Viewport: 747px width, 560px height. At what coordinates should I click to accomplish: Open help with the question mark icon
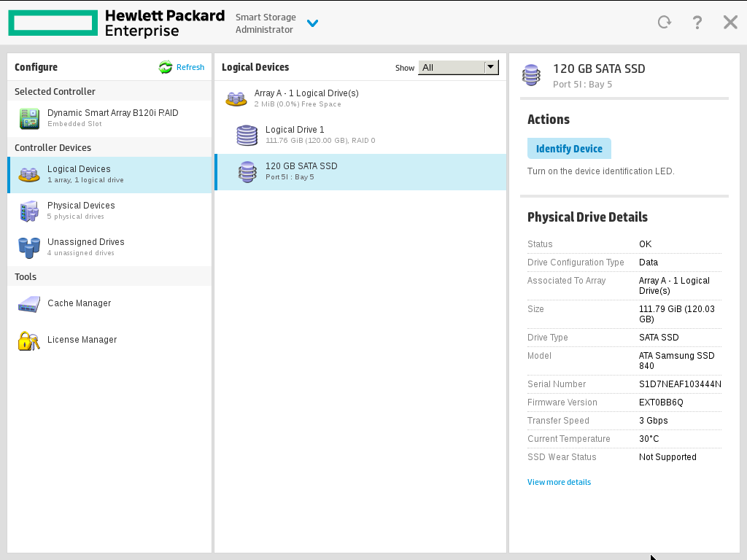(697, 22)
